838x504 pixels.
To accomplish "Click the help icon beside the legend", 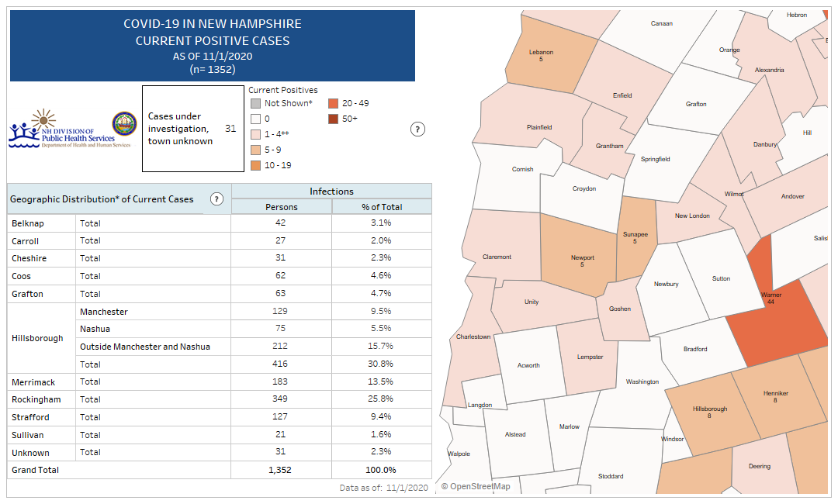I will tap(417, 129).
